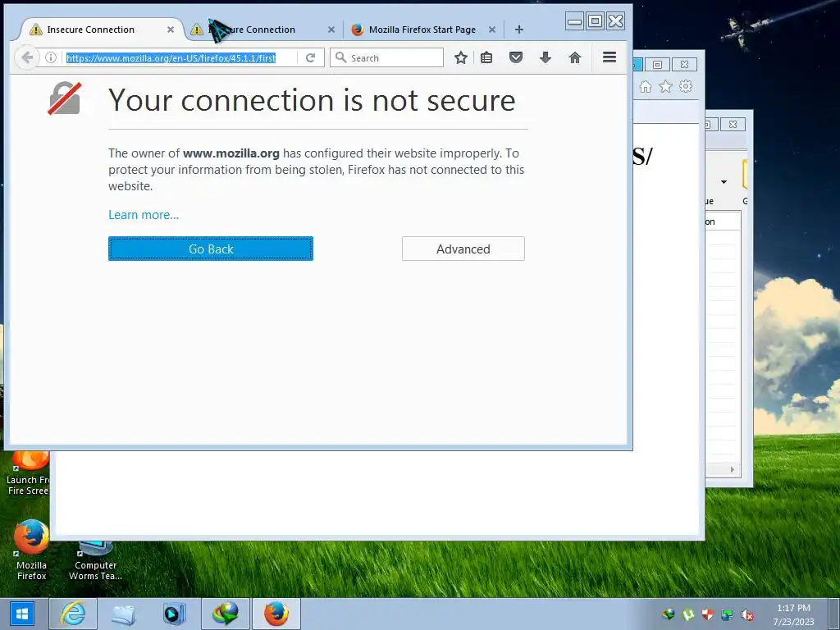
Task: Open the Launch Fire Screen desktop shortcut
Action: point(28,474)
